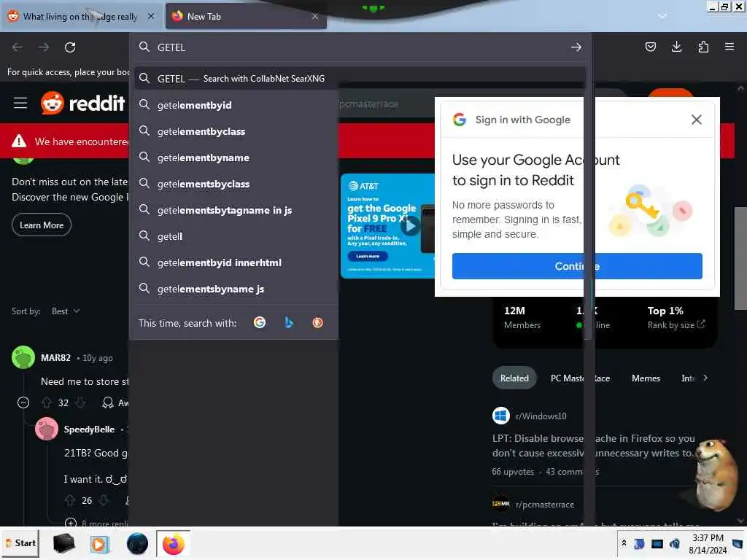This screenshot has height=560, width=747.
Task: Close the 'What living on the edge' tab
Action: [x=151, y=16]
